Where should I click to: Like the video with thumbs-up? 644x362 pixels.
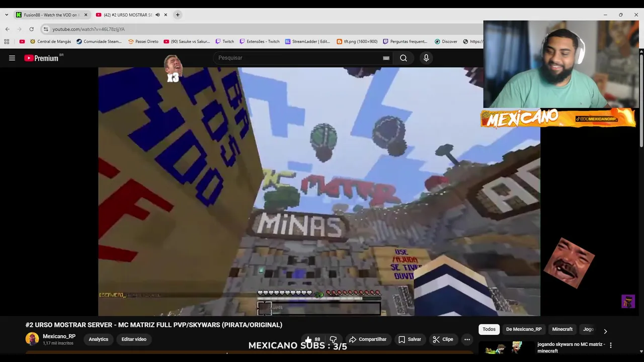tap(312, 339)
